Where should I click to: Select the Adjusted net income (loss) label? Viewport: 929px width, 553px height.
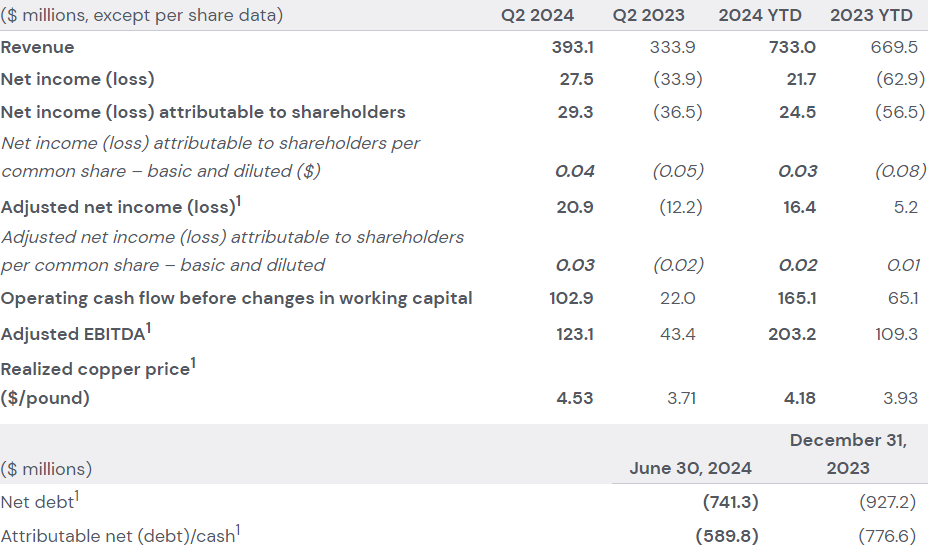(x=117, y=207)
